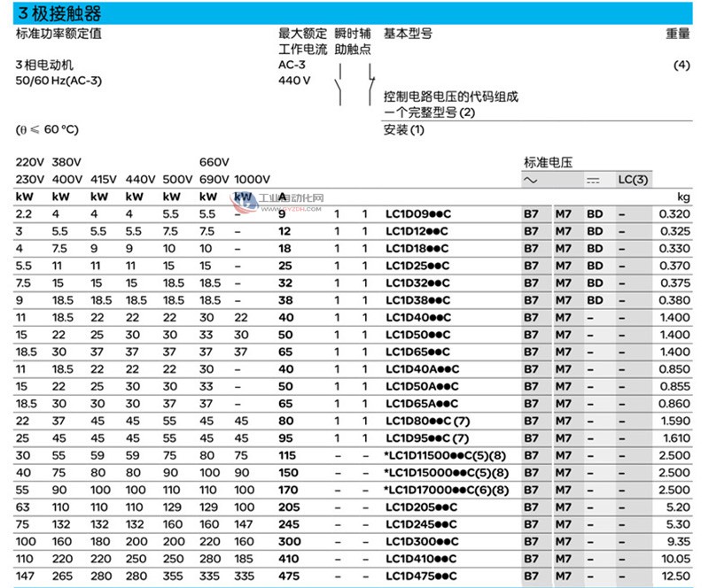The image size is (709, 588).
Task: Click the normally-open contact symbol in header
Action: [x=339, y=84]
